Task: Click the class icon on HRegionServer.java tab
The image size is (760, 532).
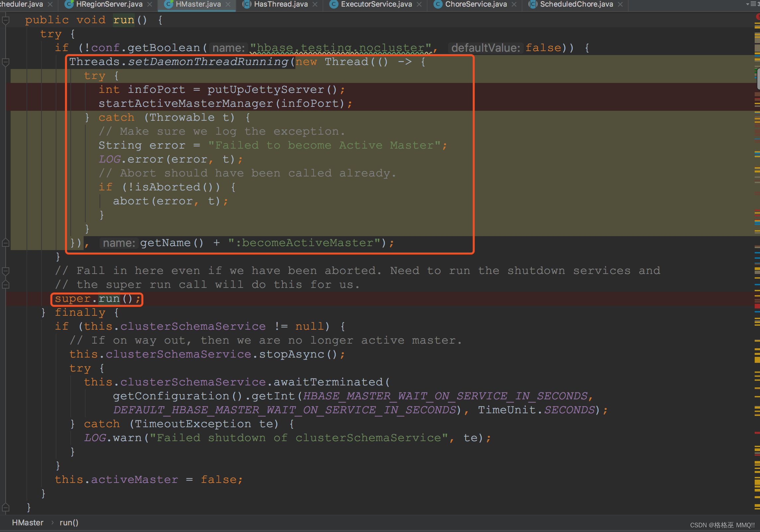Action: pyautogui.click(x=69, y=4)
